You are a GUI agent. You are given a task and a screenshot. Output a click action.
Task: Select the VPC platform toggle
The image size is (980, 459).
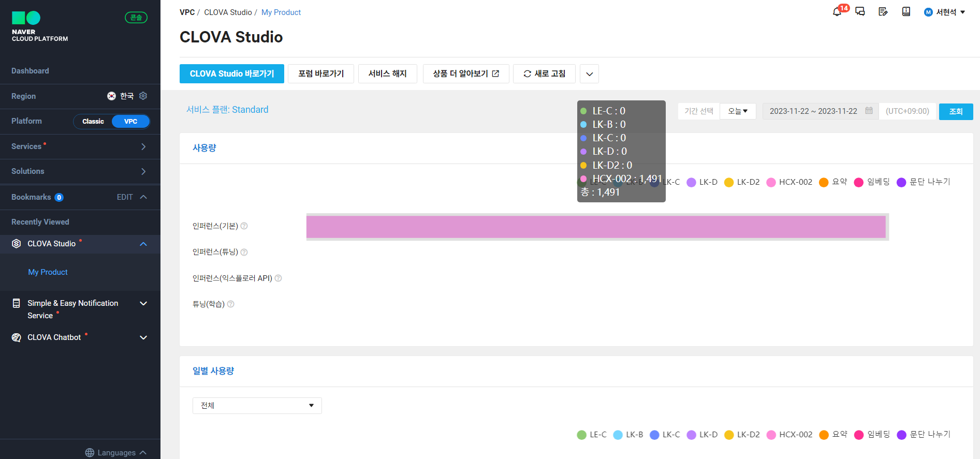(131, 122)
